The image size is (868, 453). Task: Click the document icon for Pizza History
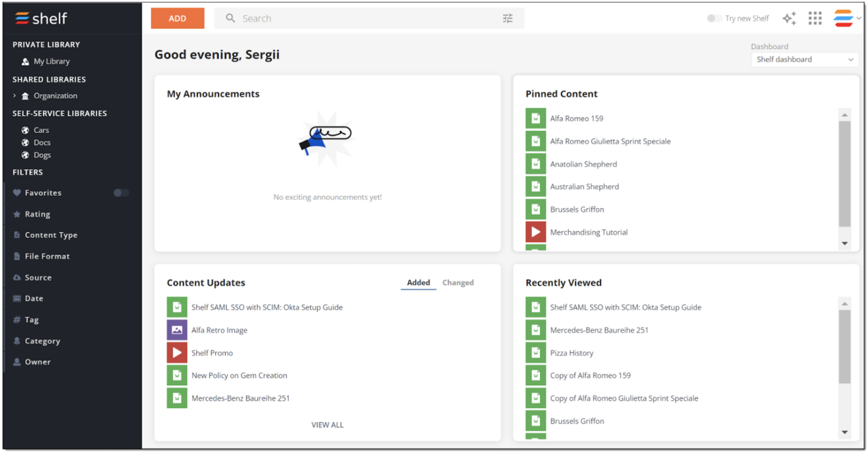coord(536,353)
